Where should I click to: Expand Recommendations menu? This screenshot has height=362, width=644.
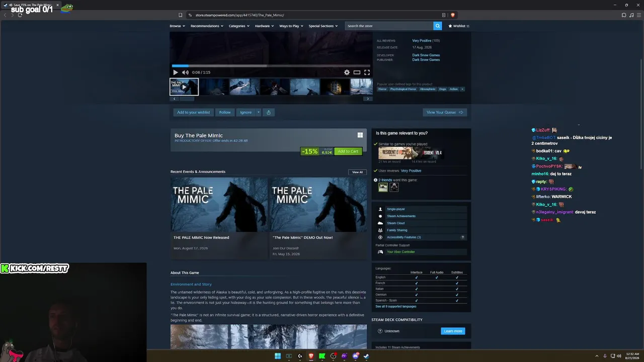coord(207,26)
